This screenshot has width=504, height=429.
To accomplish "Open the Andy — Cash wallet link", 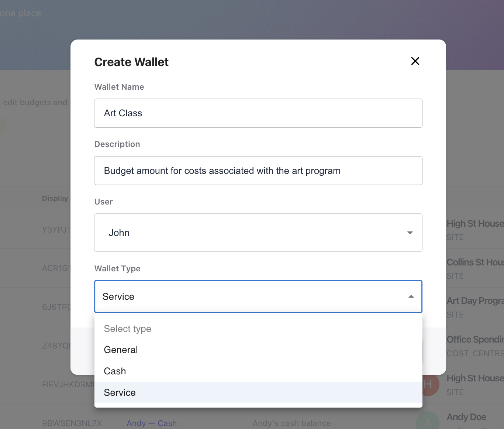I will coord(152,423).
